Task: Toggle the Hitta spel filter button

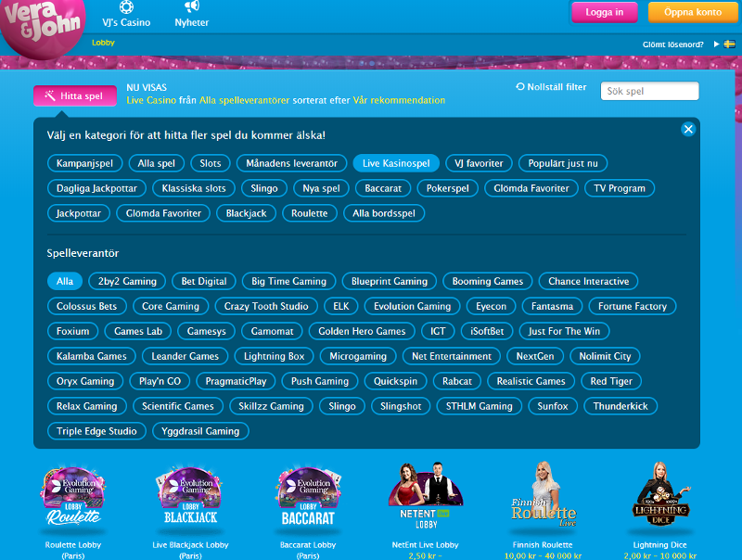Action: (75, 95)
